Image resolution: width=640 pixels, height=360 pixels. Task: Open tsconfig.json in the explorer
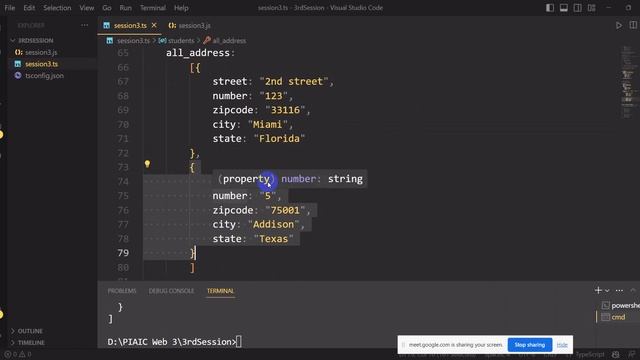[44, 76]
